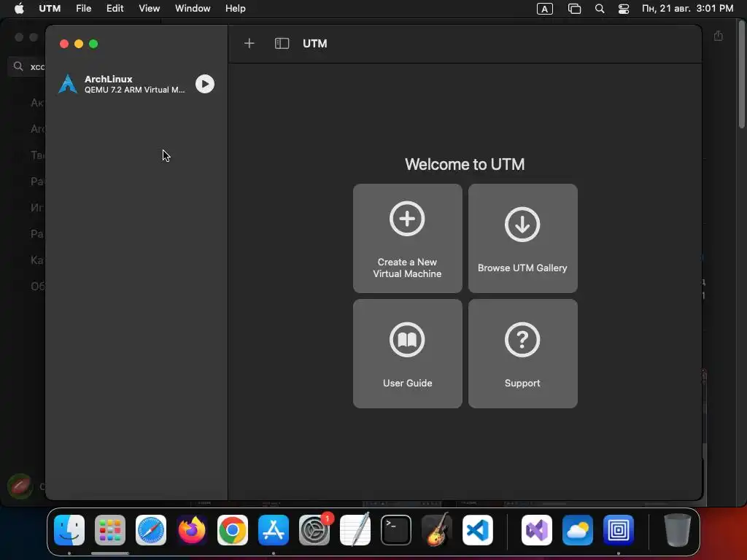Open the Window menu
Screen dimensions: 747x560
coord(193,9)
